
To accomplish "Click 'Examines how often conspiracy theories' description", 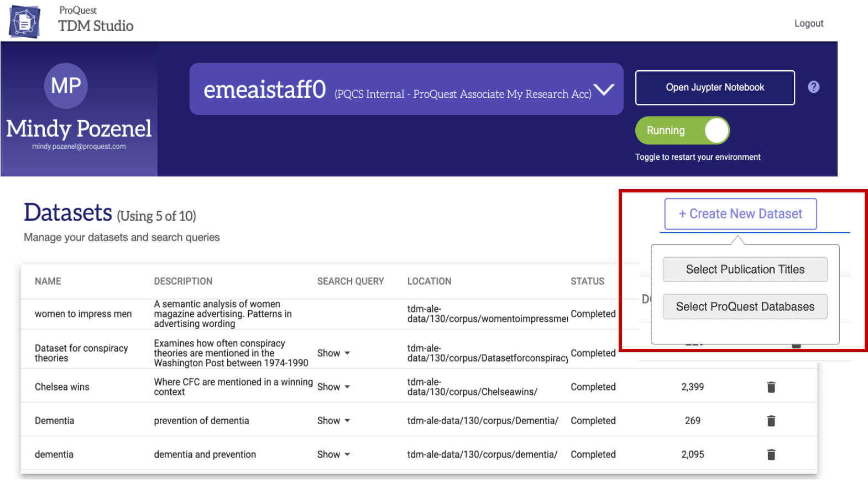I will click(x=231, y=353).
